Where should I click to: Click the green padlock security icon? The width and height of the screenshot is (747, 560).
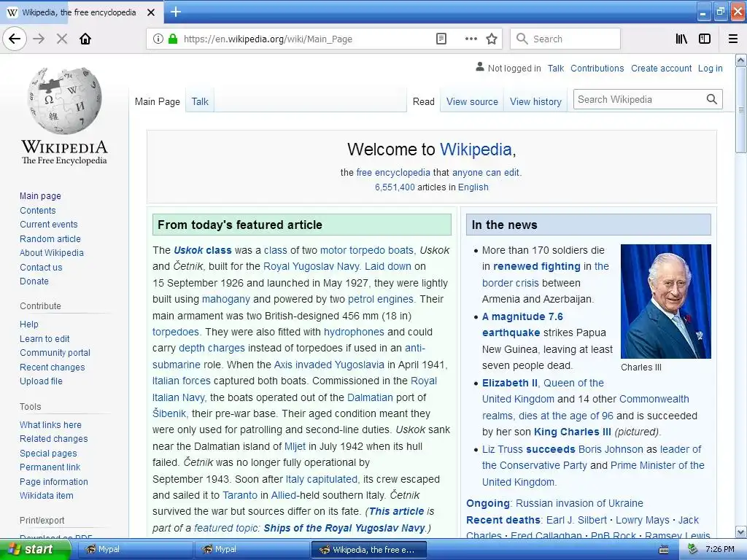pos(173,39)
